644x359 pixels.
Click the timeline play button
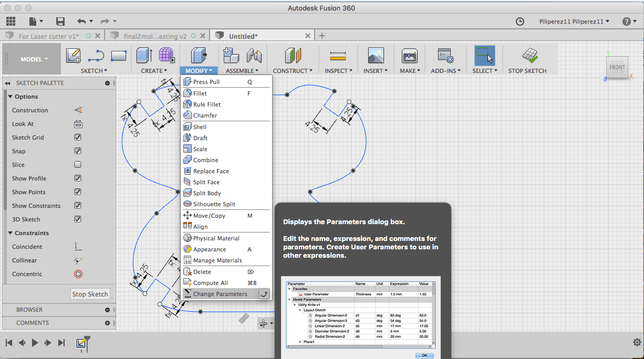tap(35, 343)
